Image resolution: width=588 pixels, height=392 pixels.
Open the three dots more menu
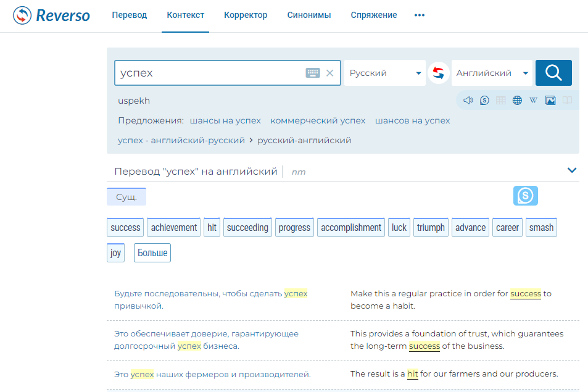[x=419, y=15]
